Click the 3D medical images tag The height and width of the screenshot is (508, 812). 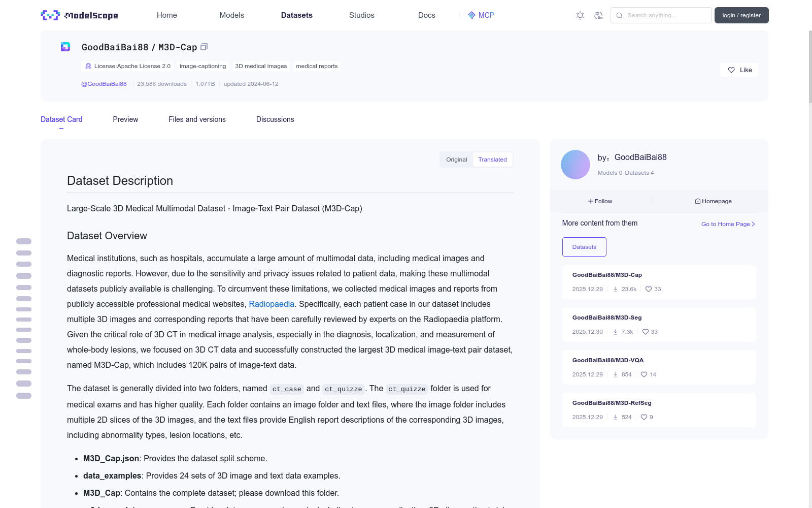[261, 66]
